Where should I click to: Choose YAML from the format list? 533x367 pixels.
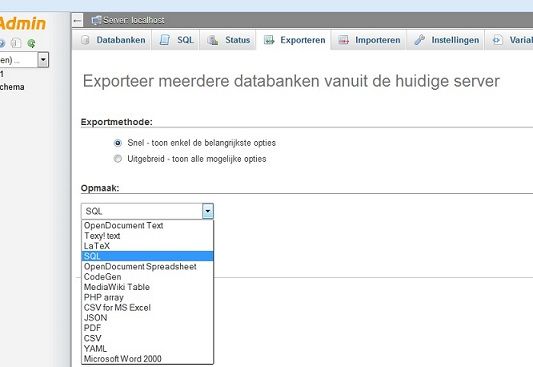[148, 349]
